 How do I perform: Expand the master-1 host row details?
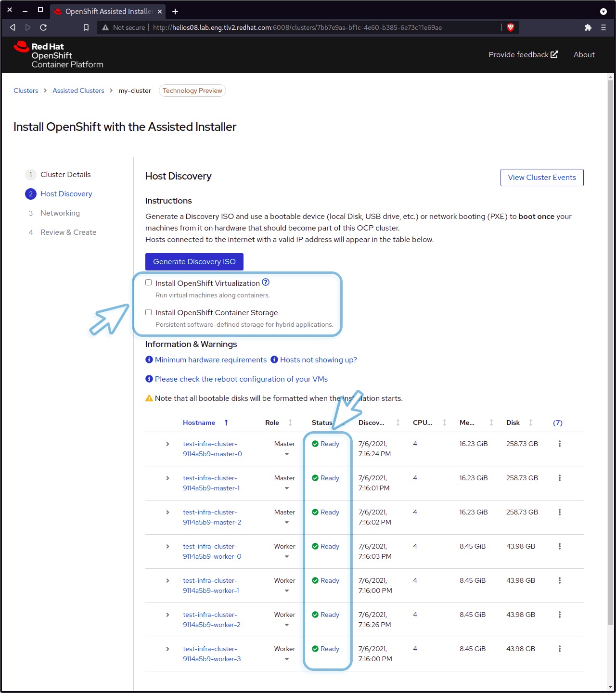pyautogui.click(x=167, y=478)
